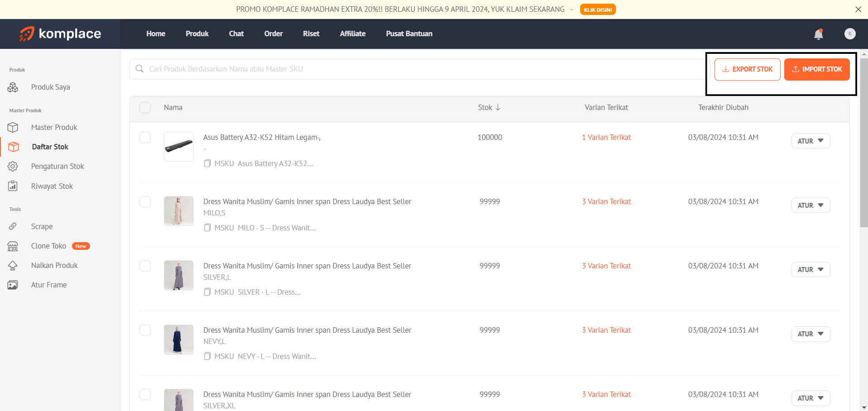Click the Riwayat Stok chart icon
Screen dimensions: 868x411
13,186
